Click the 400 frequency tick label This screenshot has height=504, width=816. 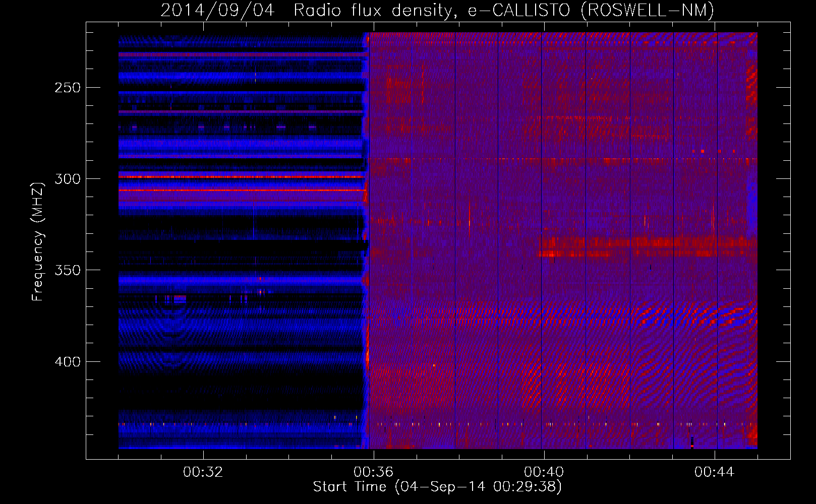(68, 362)
